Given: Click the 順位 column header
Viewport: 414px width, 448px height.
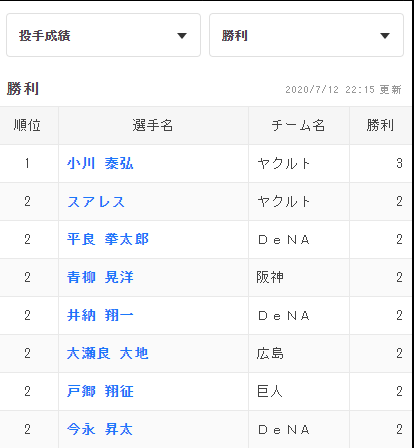Looking at the screenshot, I should [x=27, y=126].
